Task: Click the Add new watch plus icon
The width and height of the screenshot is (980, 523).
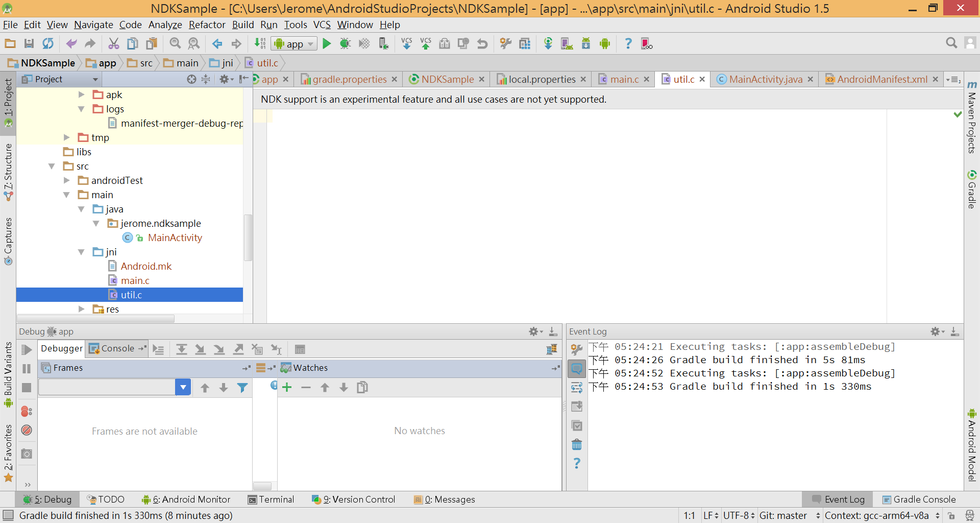Action: [x=287, y=387]
